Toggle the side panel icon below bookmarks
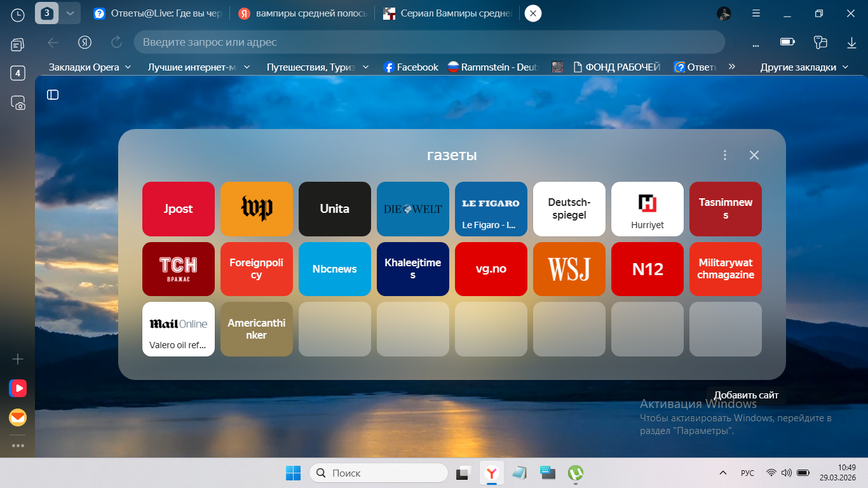 [53, 95]
